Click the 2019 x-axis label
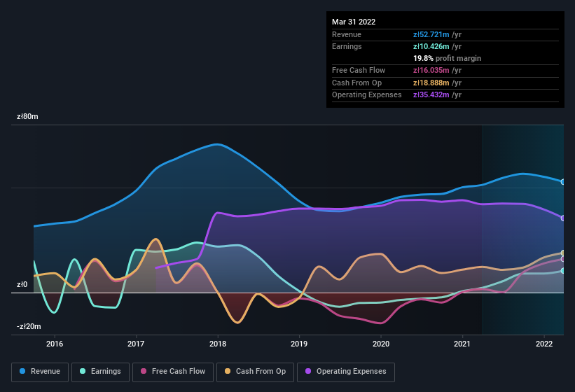This screenshot has width=575, height=392. [299, 344]
